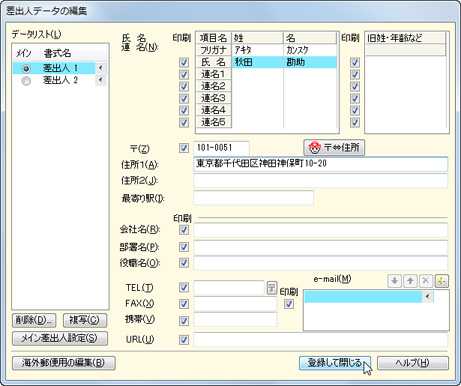Image resolution: width=461 pixels, height=386 pixels.
Task: Click the 最寄り駅 input field
Action: coord(253,198)
